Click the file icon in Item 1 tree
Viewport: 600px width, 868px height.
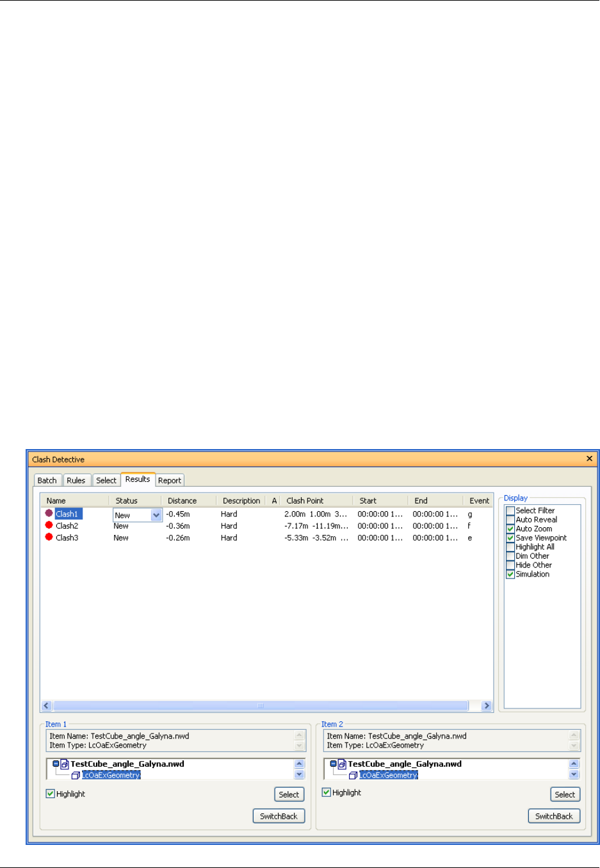pyautogui.click(x=65, y=764)
